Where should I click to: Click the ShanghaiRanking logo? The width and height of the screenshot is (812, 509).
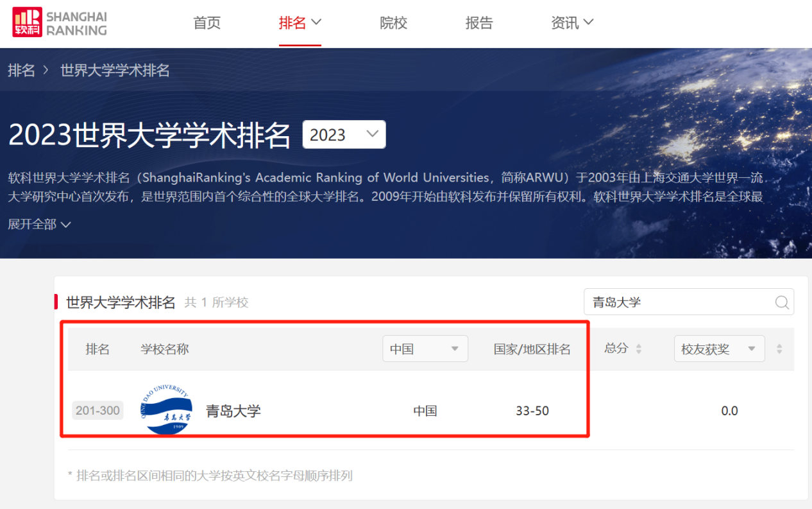[60, 22]
